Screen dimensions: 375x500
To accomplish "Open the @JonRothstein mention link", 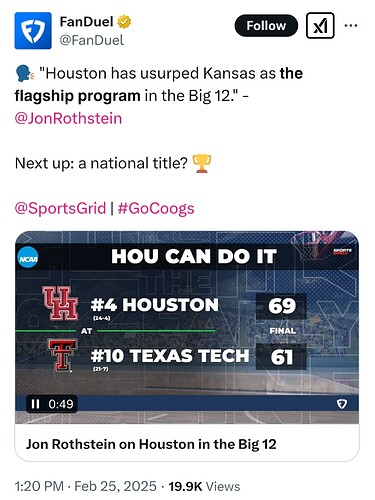I will point(68,118).
